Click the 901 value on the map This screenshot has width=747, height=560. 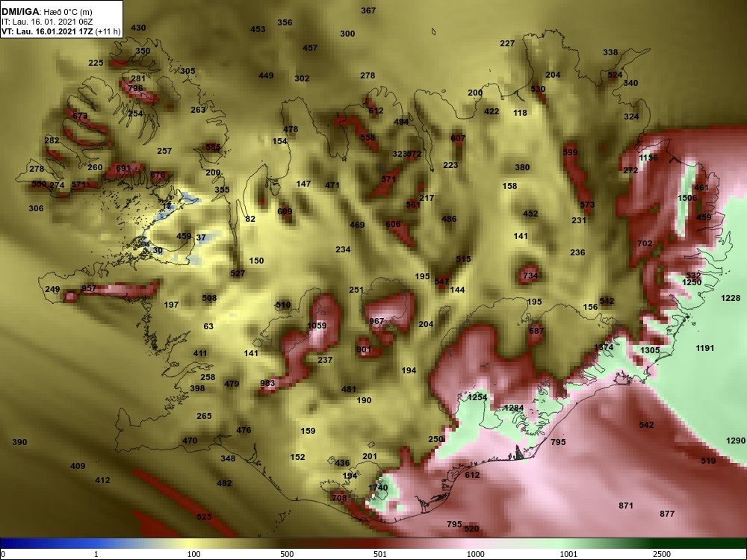click(x=364, y=350)
